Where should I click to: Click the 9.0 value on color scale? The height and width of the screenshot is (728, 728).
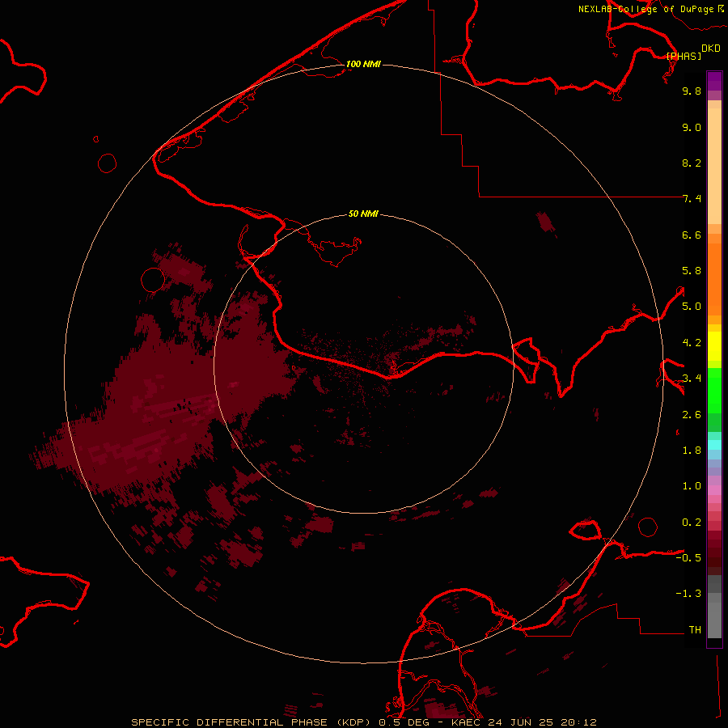tap(692, 127)
